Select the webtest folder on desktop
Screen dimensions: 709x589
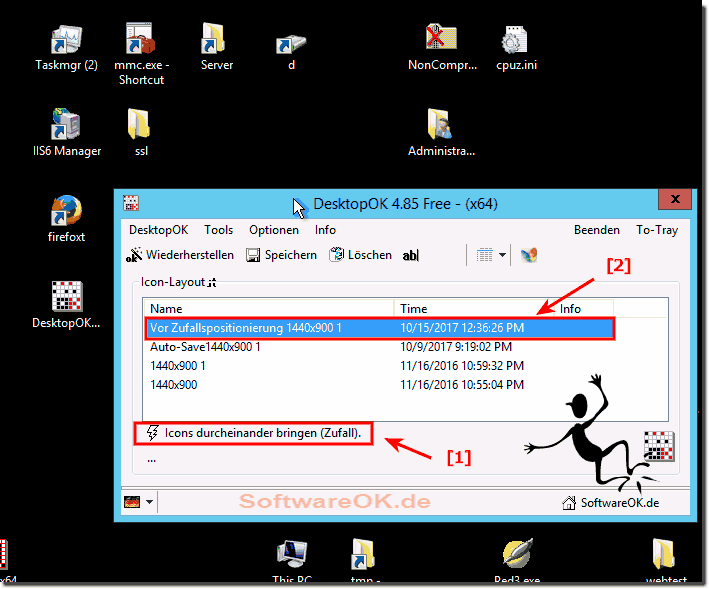click(666, 561)
